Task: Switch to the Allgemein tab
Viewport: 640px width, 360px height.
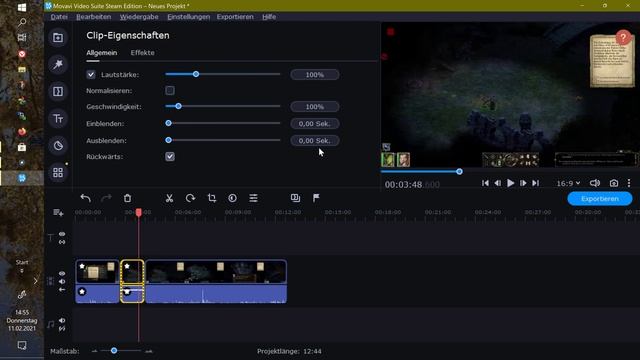Action: pyautogui.click(x=102, y=53)
